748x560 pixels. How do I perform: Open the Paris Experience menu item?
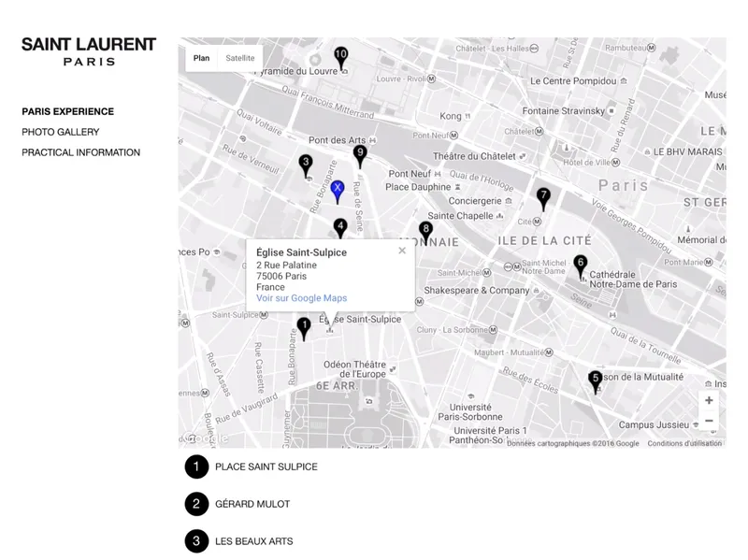point(67,111)
